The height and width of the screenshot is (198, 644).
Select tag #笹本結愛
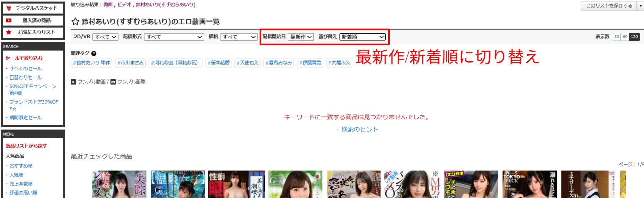[219, 63]
